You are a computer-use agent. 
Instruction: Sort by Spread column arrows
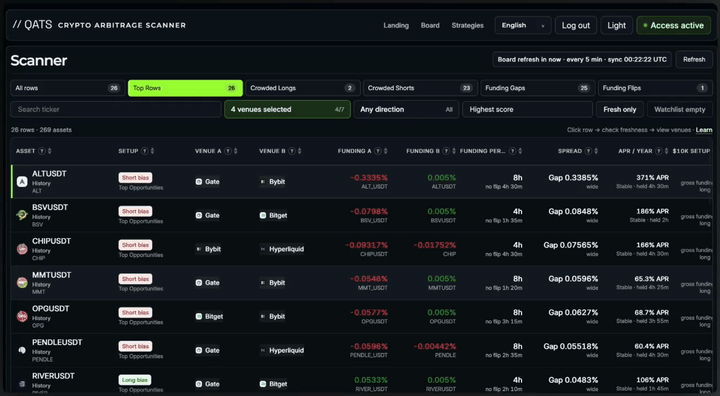point(596,151)
